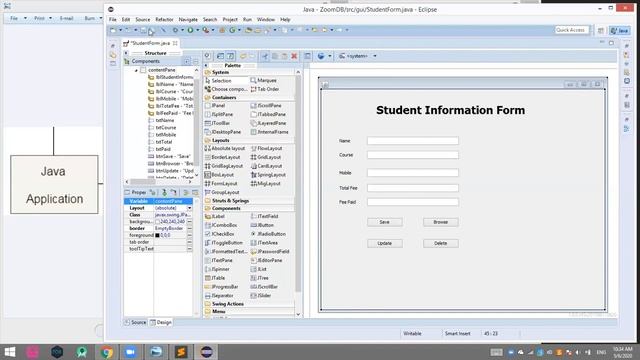
Task: Click the Debug bug toolbar icon
Action: click(175, 30)
